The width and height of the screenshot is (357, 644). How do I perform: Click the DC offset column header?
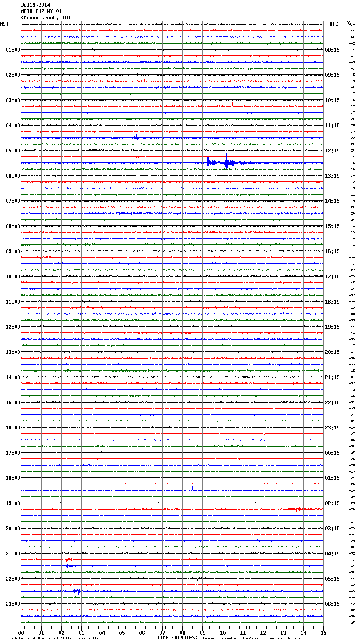click(349, 23)
